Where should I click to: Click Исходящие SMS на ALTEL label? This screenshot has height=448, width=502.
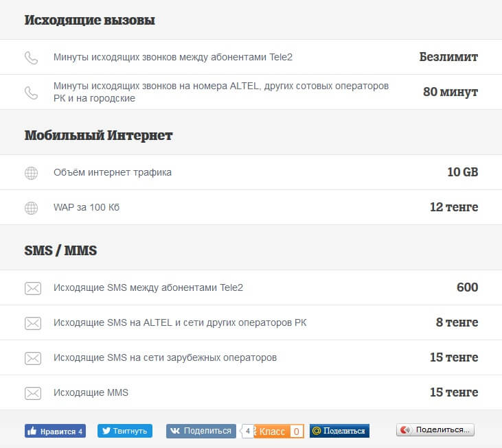(x=180, y=322)
